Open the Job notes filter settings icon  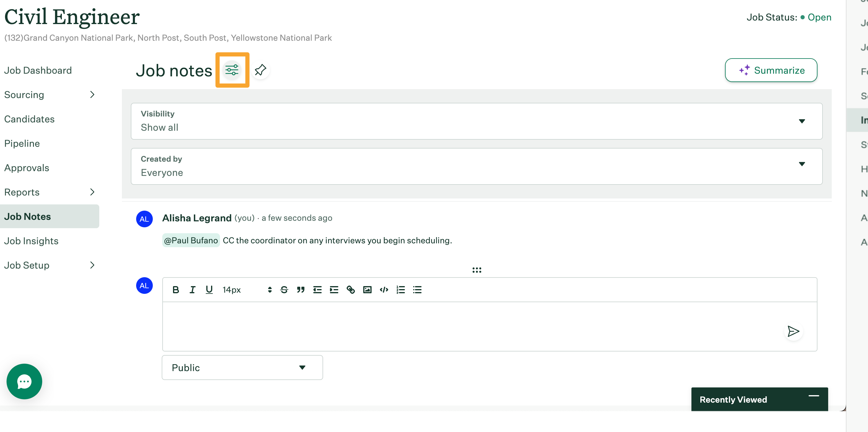click(232, 70)
